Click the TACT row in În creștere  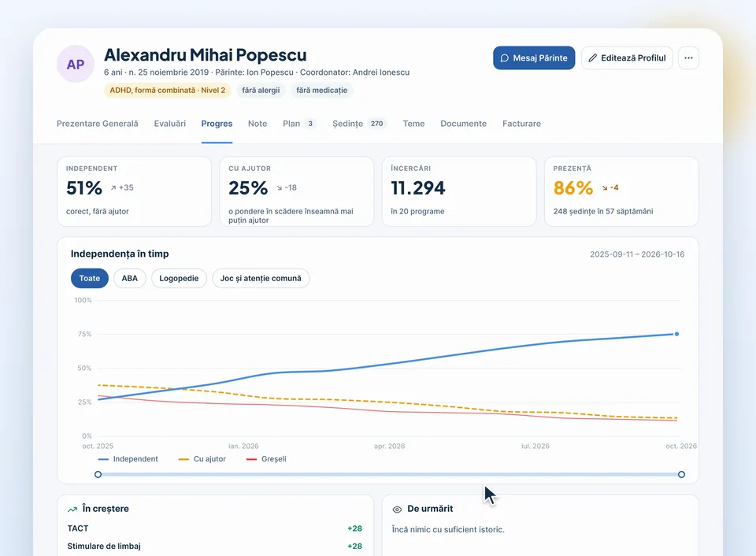tap(215, 528)
